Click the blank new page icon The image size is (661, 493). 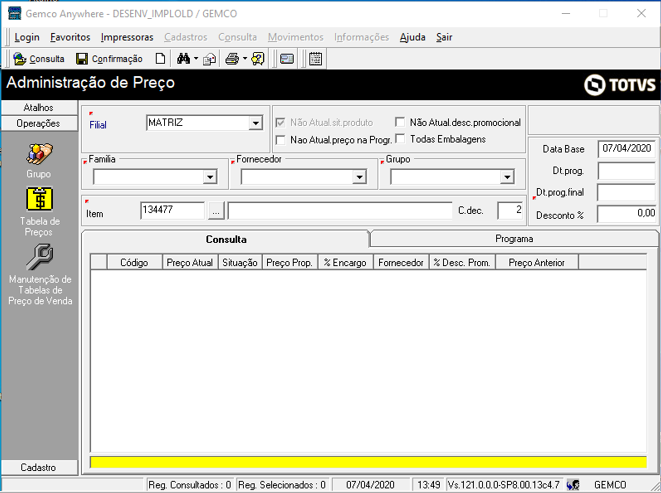[160, 59]
